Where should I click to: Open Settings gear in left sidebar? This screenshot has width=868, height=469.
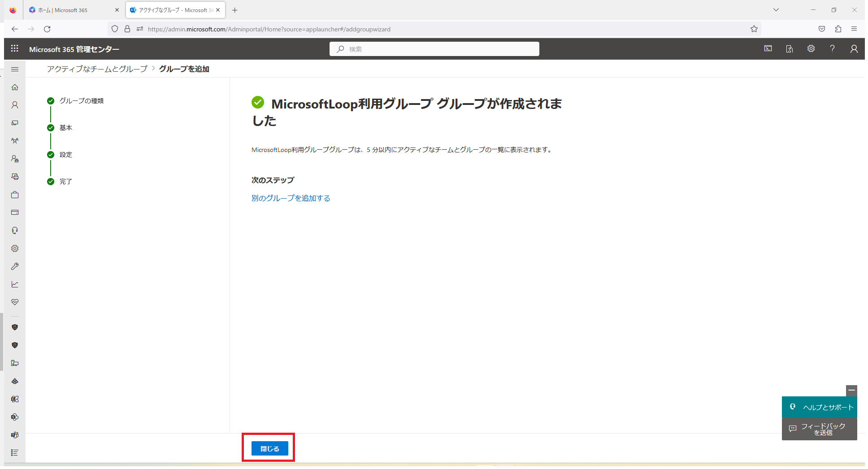tap(15, 248)
